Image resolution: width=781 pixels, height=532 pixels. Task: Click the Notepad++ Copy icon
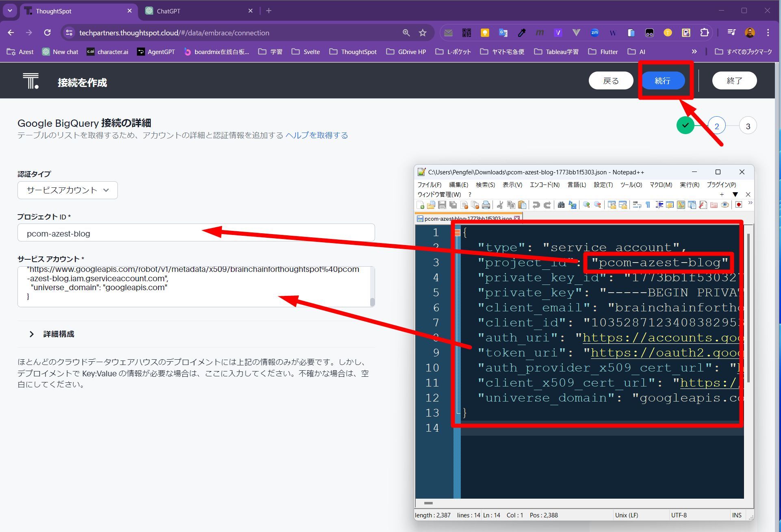pos(511,205)
